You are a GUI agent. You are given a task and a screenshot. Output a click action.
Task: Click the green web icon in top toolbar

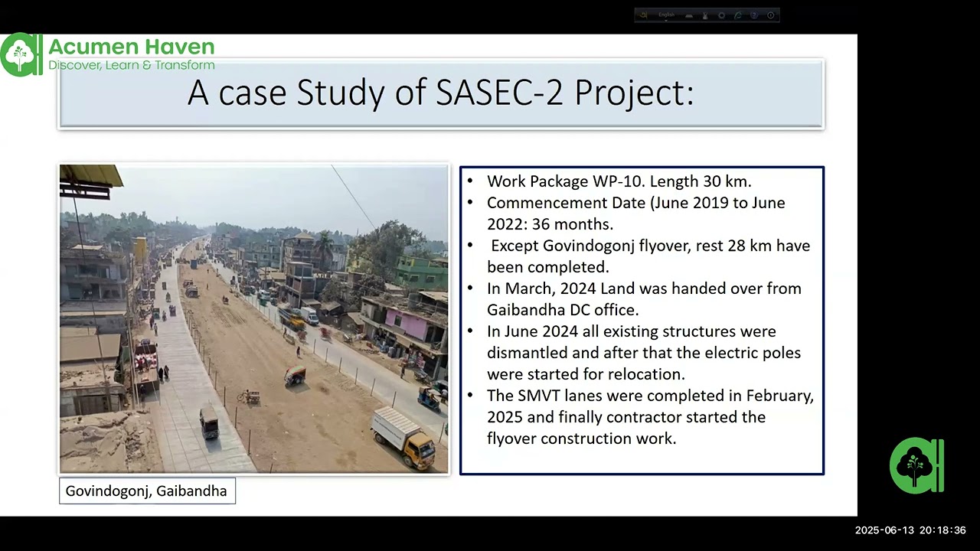738,15
